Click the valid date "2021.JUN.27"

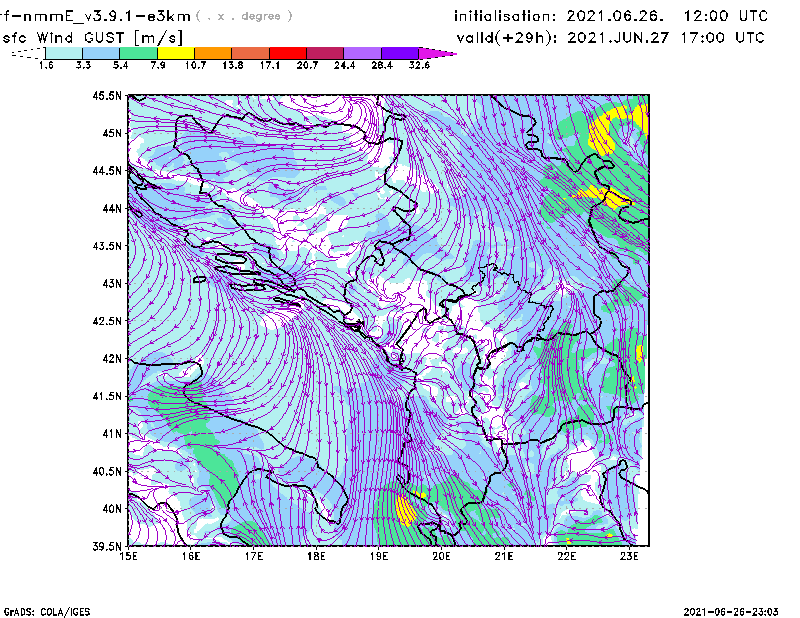coord(618,38)
